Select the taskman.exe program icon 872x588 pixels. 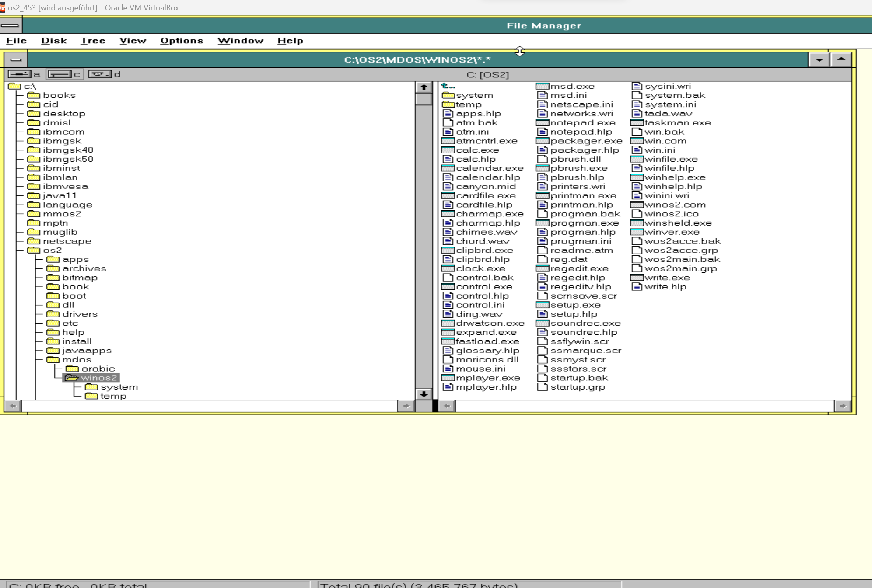pyautogui.click(x=637, y=123)
